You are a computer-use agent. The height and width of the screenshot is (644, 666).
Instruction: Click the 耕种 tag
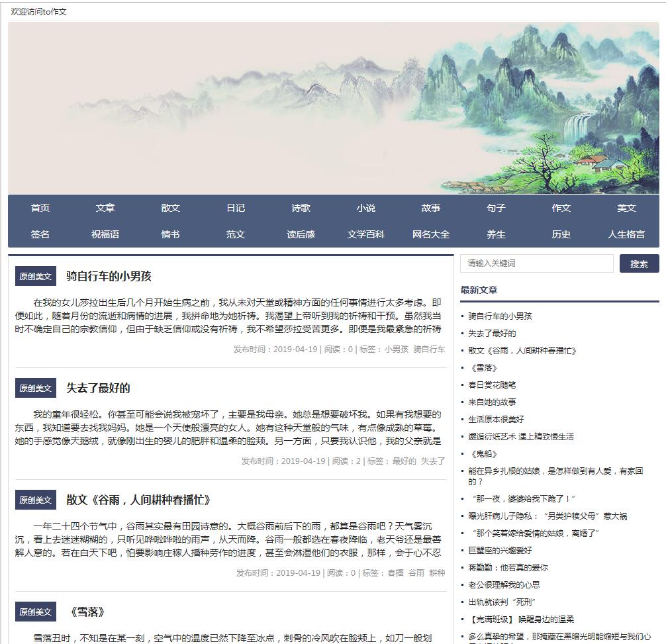pos(437,573)
